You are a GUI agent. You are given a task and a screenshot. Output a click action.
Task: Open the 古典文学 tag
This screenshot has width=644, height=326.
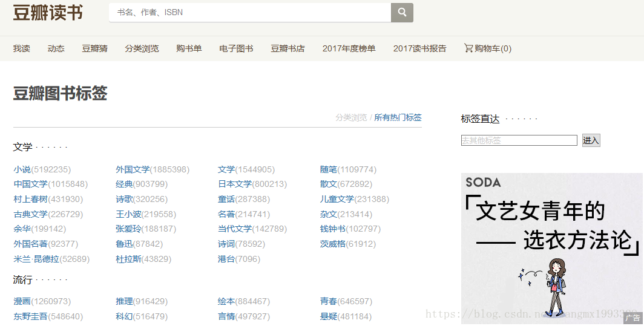click(30, 214)
